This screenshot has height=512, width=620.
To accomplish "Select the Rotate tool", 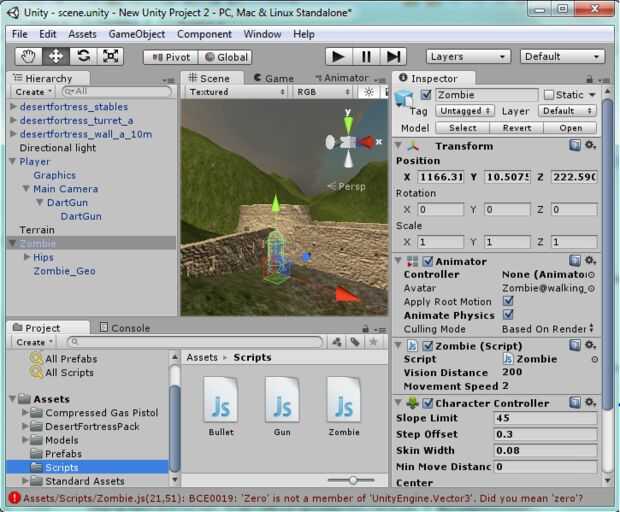I will pyautogui.click(x=83, y=57).
